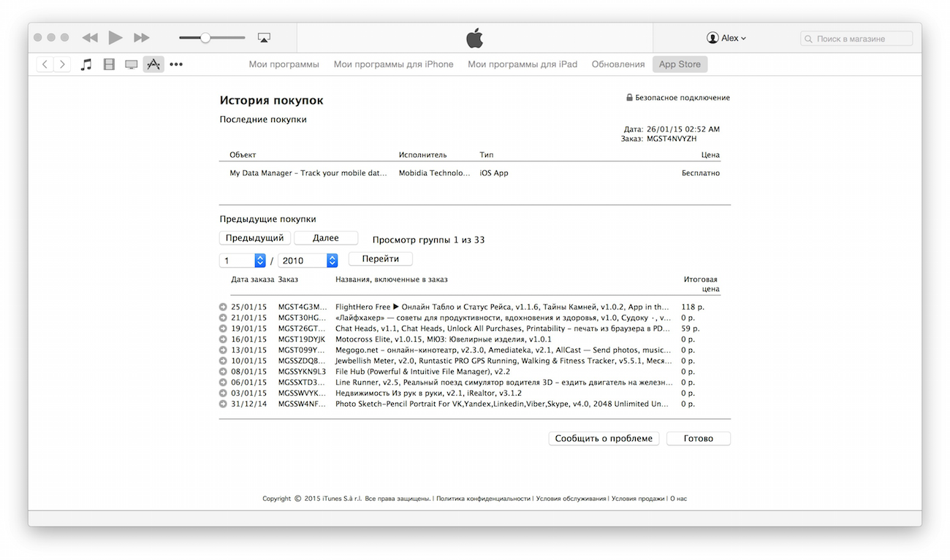Click the AirPlay icon
Image resolution: width=950 pixels, height=560 pixels.
265,38
